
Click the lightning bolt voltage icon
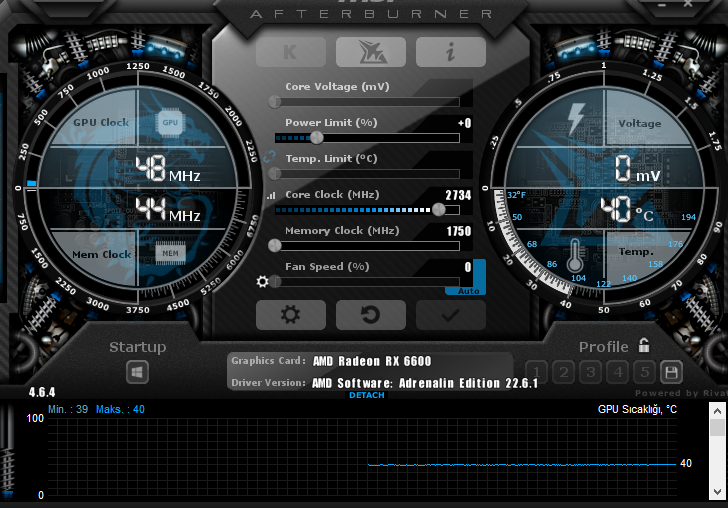click(576, 118)
